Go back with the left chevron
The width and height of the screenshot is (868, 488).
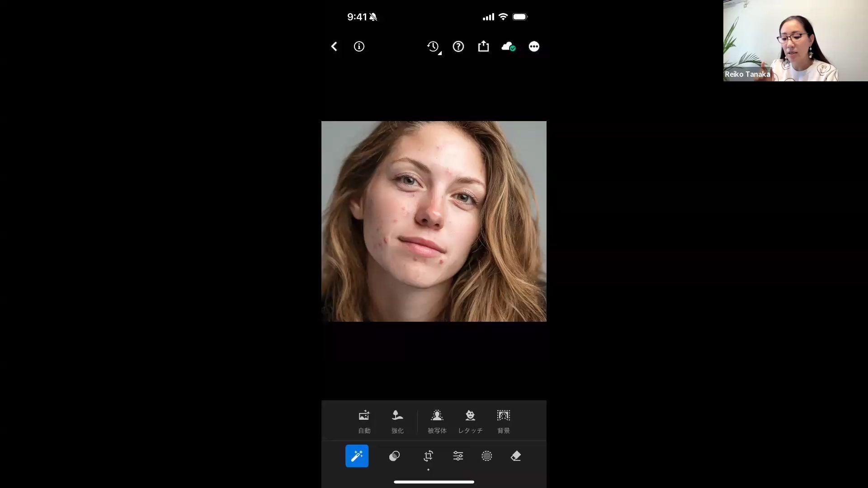pos(334,47)
